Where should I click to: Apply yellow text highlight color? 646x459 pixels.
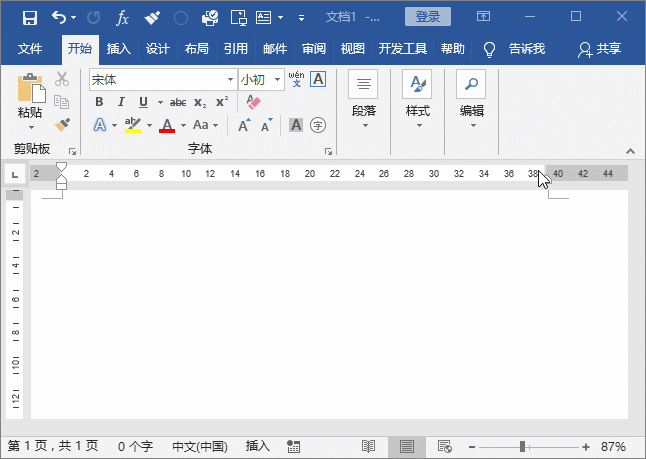point(133,125)
